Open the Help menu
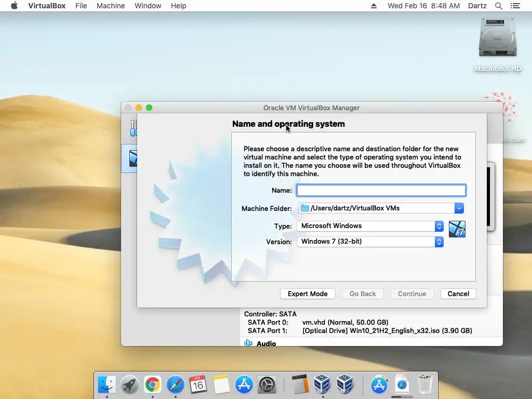Image resolution: width=532 pixels, height=399 pixels. point(179,6)
